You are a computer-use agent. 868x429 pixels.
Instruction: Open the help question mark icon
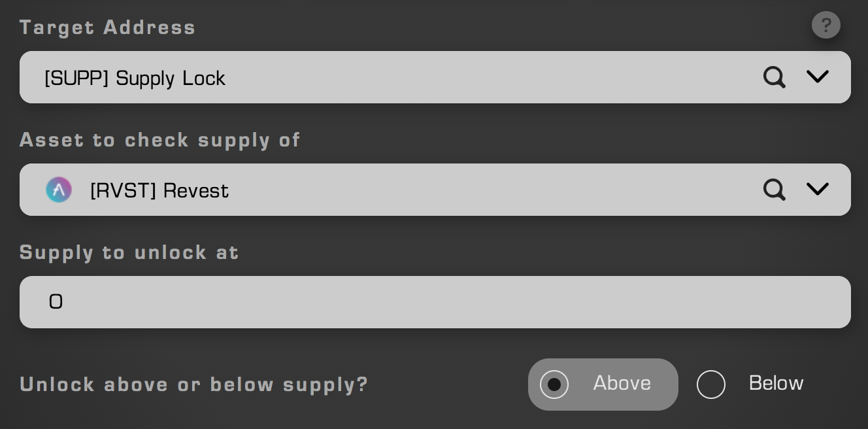(x=826, y=25)
